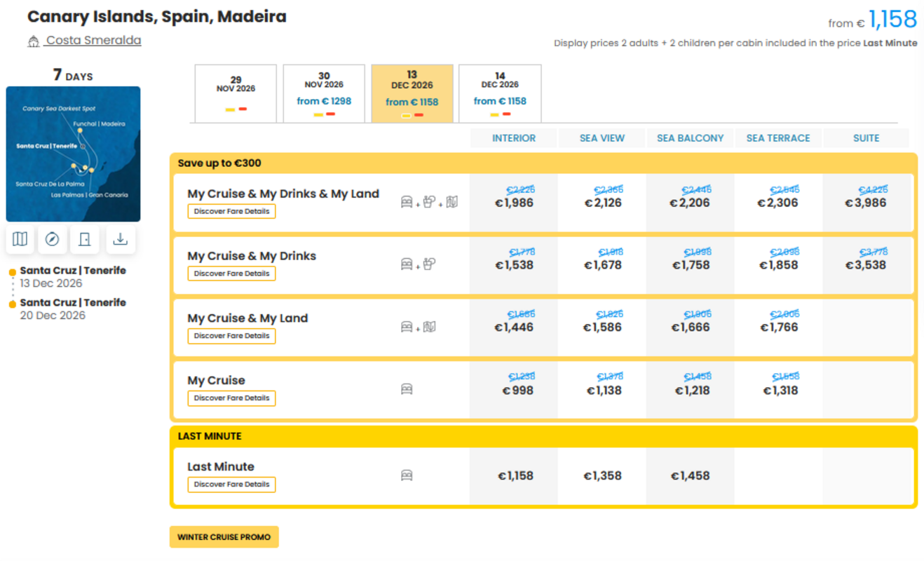Select the €1,358 Last Minute Sea View fare
Image resolution: width=924 pixels, height=561 pixels.
[x=602, y=475]
